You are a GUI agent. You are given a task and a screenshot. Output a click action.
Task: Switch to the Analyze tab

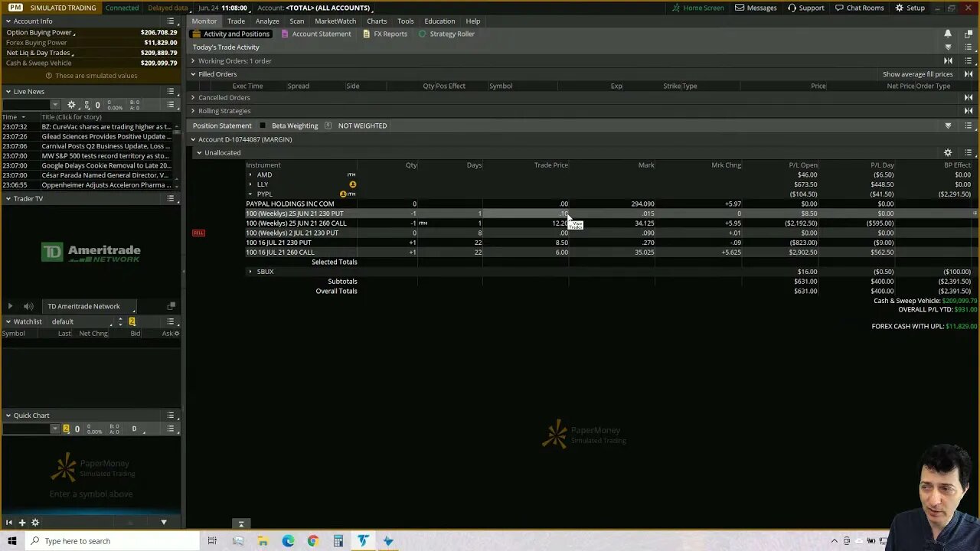[x=267, y=21]
